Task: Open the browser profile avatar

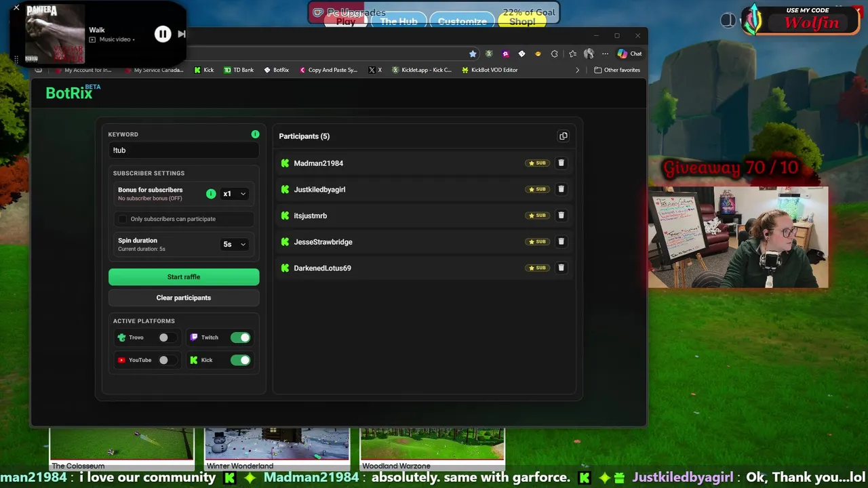Action: (x=589, y=54)
